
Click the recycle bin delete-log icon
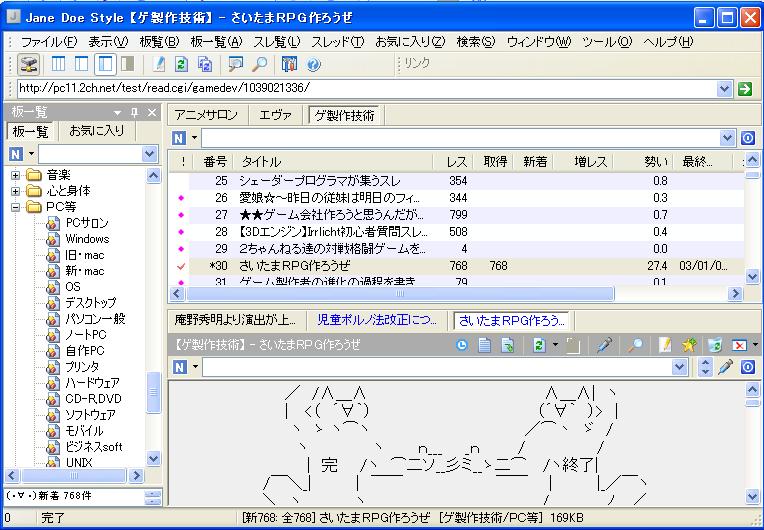714,345
